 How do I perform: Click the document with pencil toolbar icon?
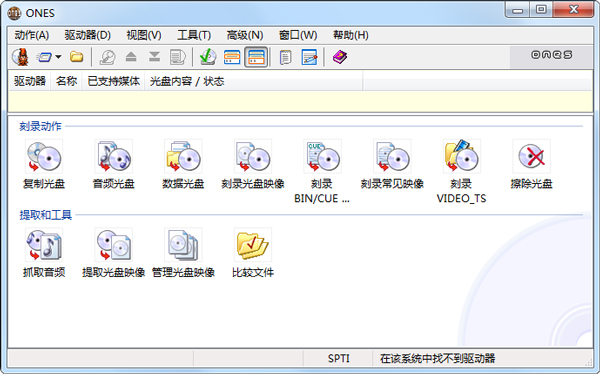pyautogui.click(x=309, y=57)
